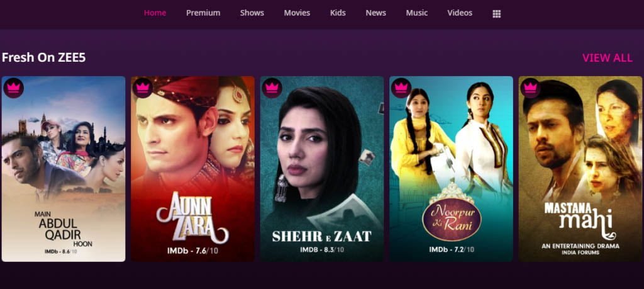Open the Mastana Mahi drama poster

click(580, 169)
